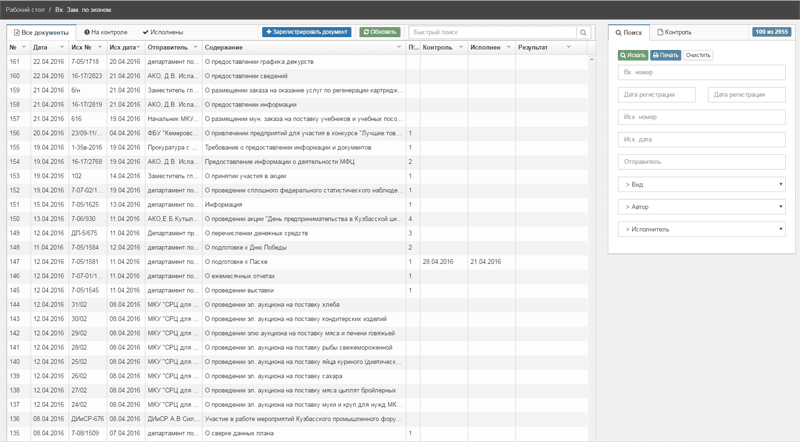Viewport: 800px width, 442px height.
Task: Open the Содержание column header menu arrow
Action: 399,47
